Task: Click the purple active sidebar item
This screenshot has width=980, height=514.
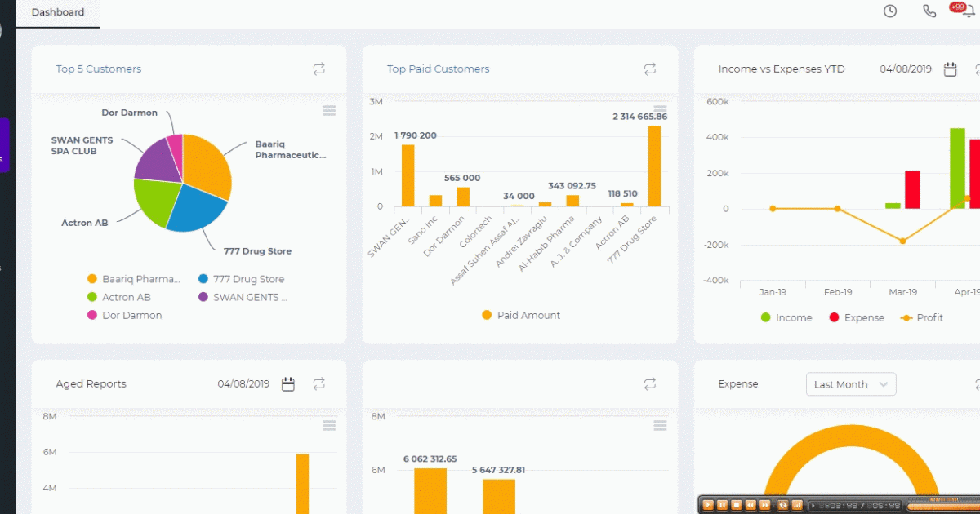Action: [x=4, y=145]
